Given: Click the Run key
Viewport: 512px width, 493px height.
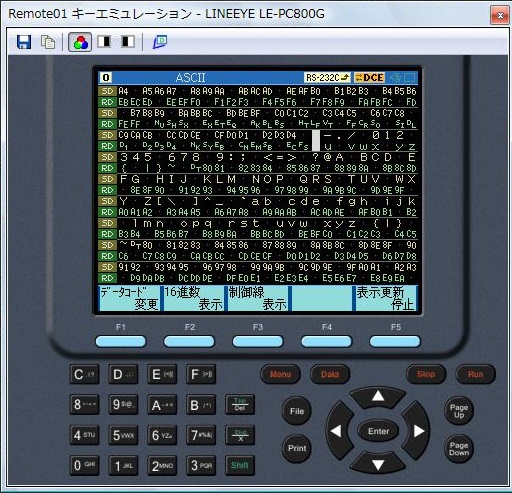Looking at the screenshot, I should (x=475, y=374).
